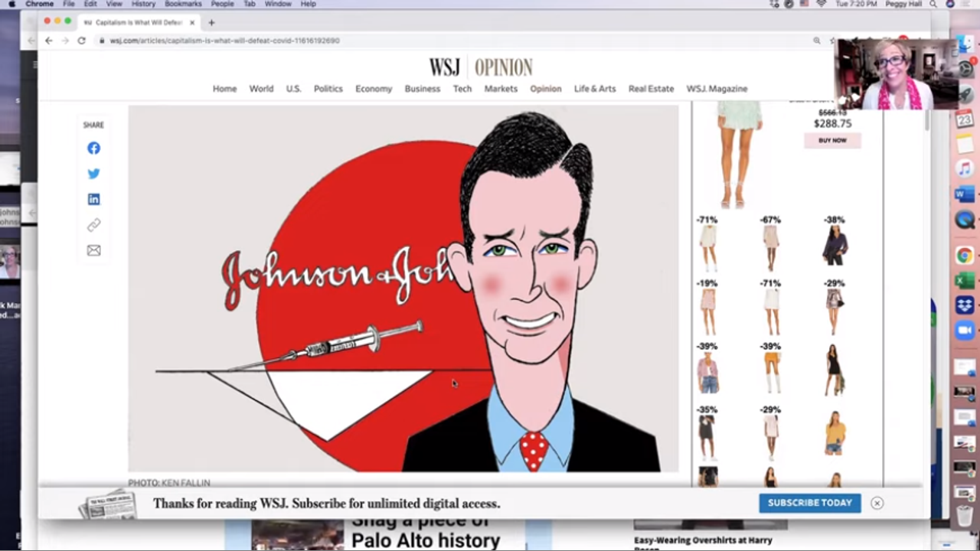Viewport: 980px width, 551px height.
Task: Reload the page in Chrome
Action: pos(81,41)
